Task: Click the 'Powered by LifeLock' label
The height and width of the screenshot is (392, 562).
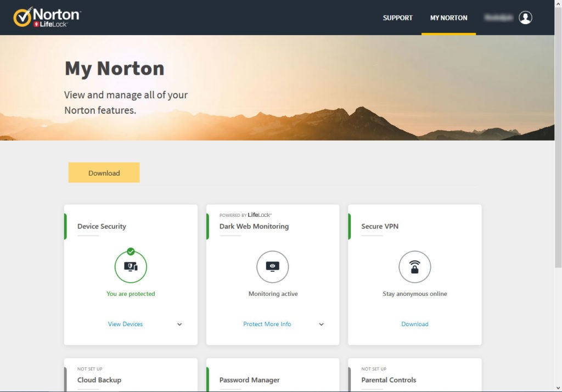Action: pyautogui.click(x=245, y=215)
